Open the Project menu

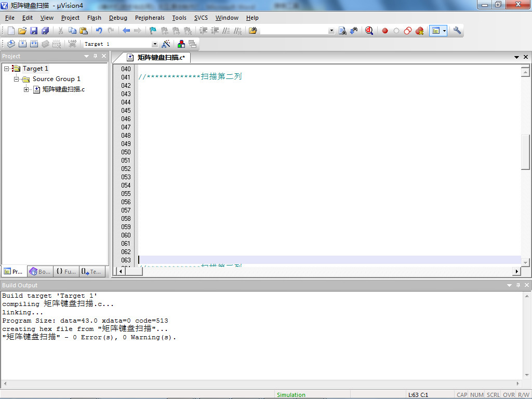click(70, 18)
